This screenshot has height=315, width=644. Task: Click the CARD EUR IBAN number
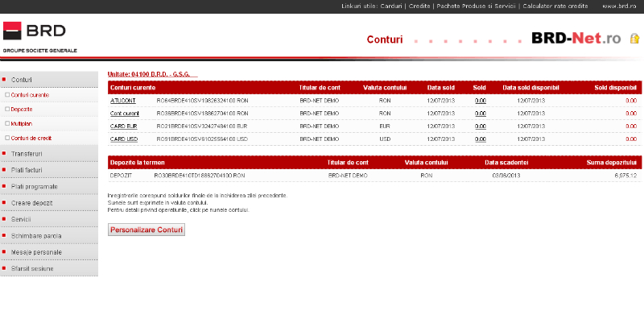click(x=202, y=126)
